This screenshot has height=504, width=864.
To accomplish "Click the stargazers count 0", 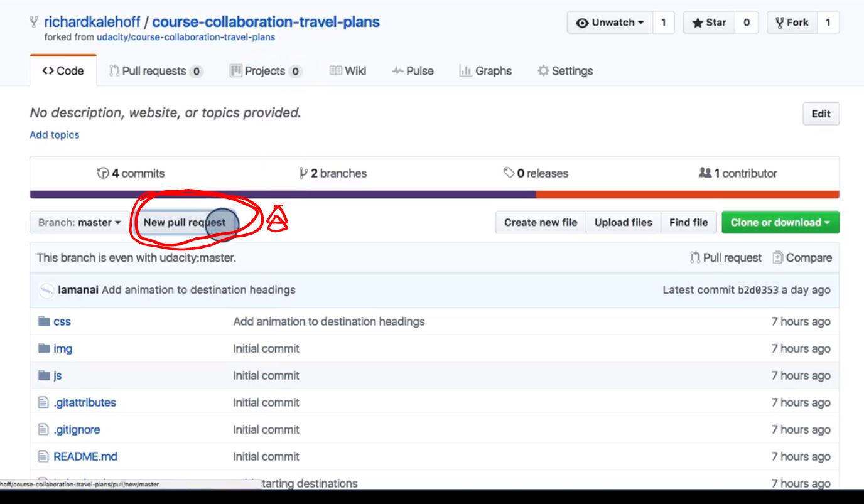I will click(x=747, y=23).
